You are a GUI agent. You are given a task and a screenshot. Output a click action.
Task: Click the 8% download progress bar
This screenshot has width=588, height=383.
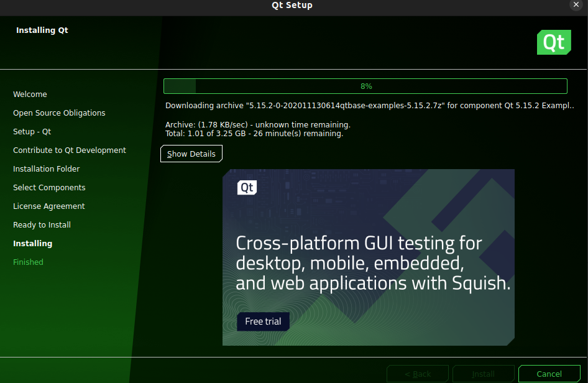coord(365,86)
